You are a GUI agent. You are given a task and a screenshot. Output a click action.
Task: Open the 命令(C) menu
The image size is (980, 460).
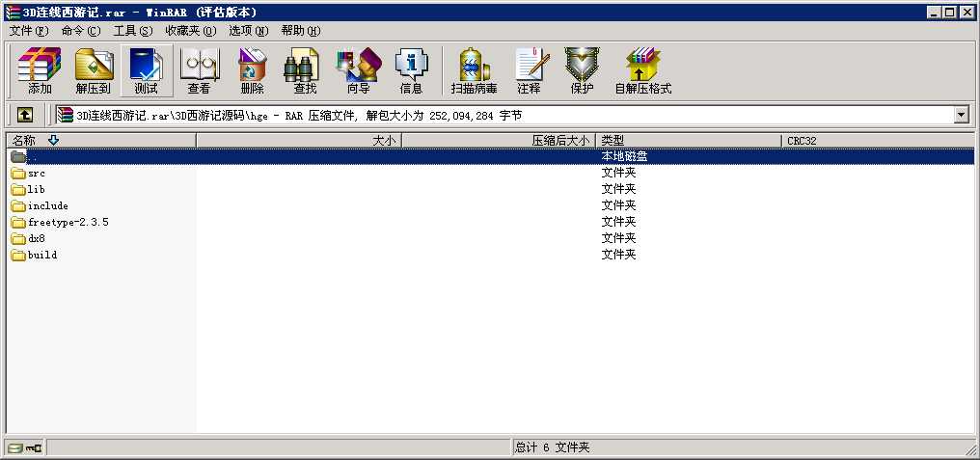(81, 31)
